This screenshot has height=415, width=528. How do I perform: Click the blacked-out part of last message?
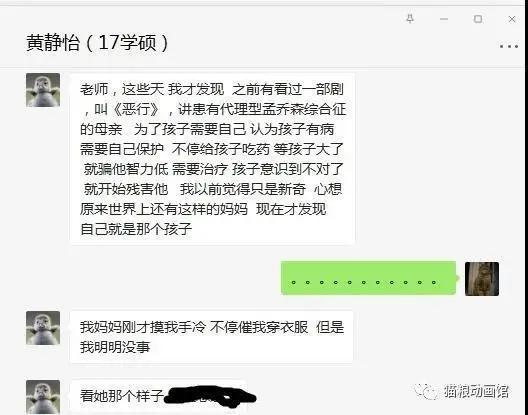point(210,396)
